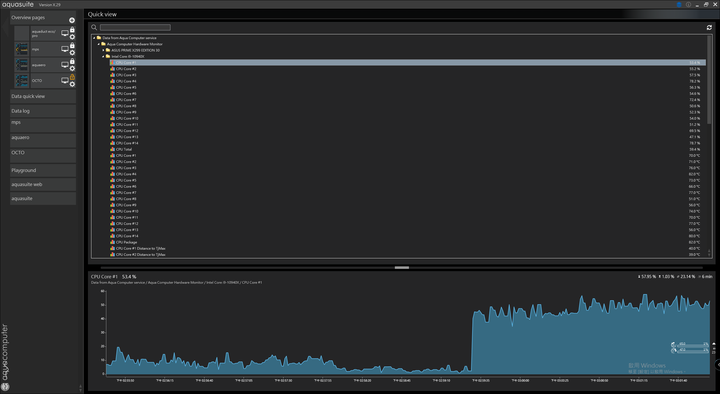Click the CPU Core #1 chart title
The width and height of the screenshot is (720, 394).
click(104, 276)
